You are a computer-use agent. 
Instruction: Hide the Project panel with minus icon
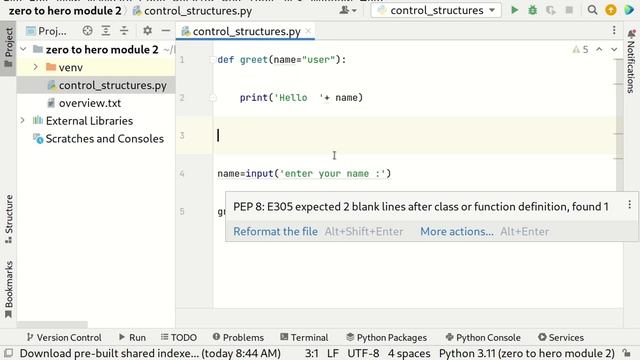tap(165, 31)
